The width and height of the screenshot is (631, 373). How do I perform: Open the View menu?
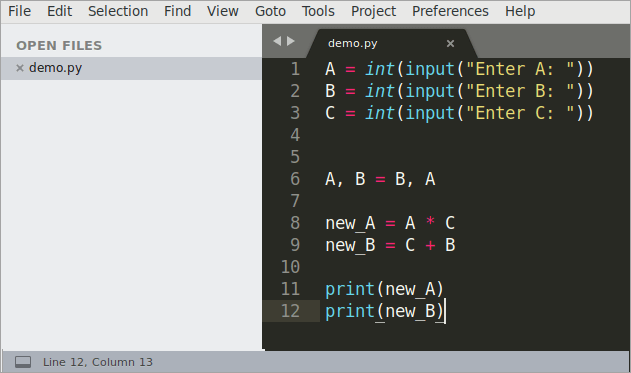coord(223,11)
